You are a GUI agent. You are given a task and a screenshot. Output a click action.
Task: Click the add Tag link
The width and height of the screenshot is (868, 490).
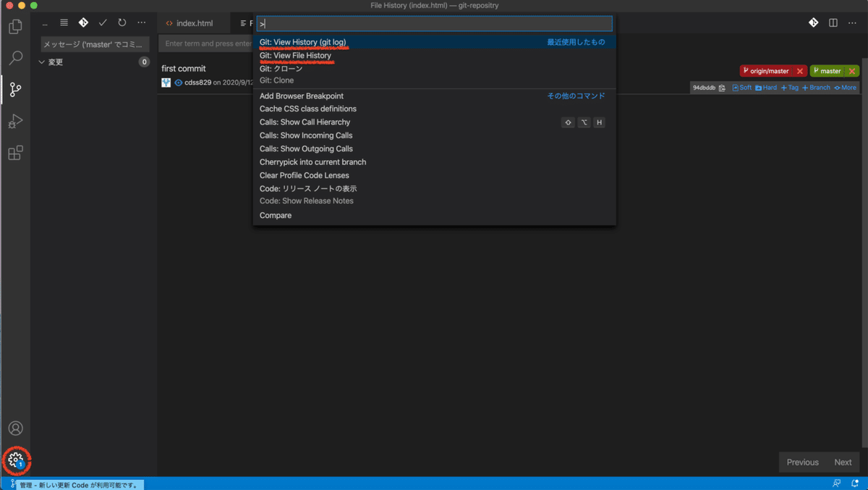click(x=790, y=88)
